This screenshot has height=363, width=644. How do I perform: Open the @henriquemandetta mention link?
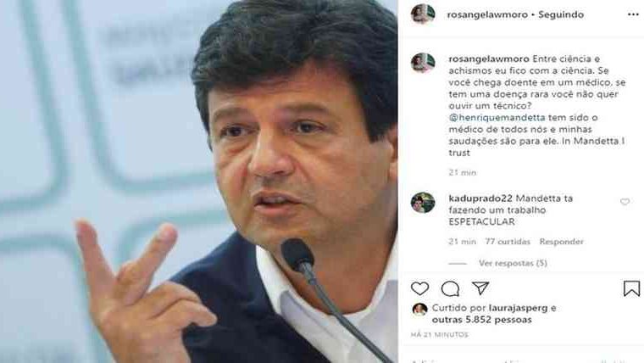click(x=497, y=118)
